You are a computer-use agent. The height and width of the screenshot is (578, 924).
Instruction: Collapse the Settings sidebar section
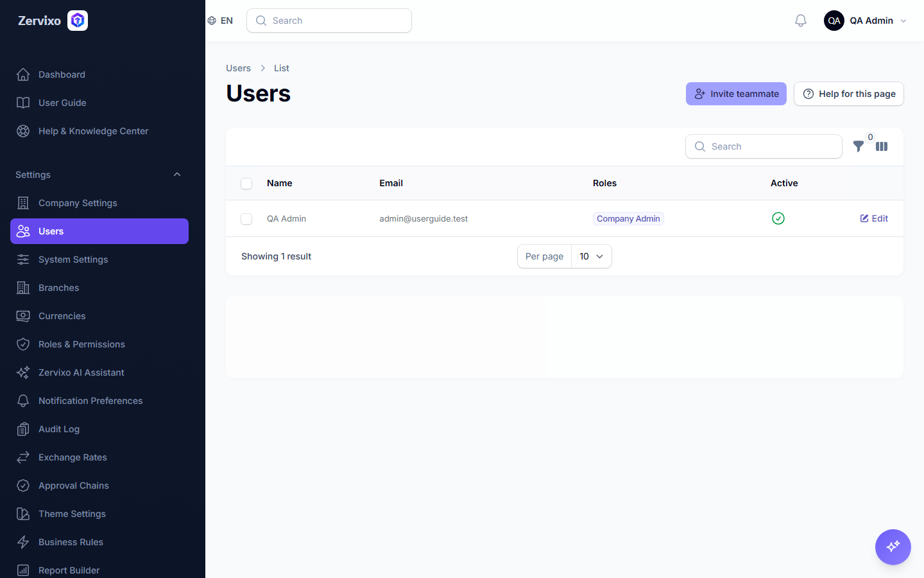[177, 175]
